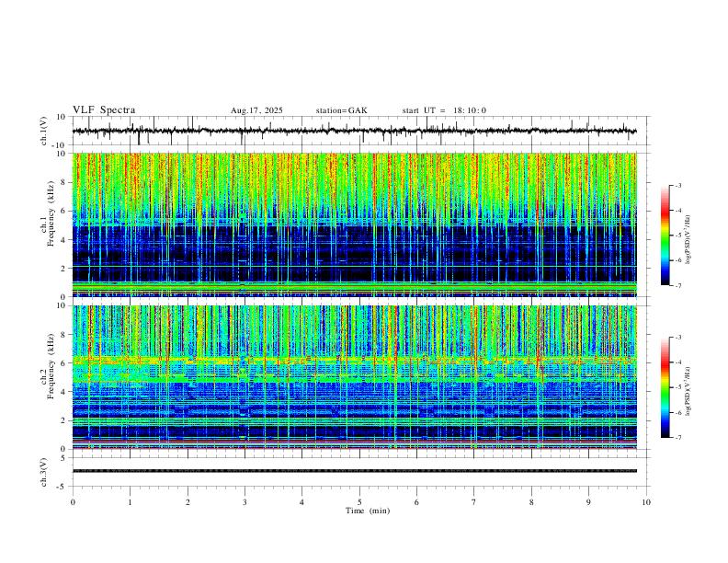
Task: Click time axis tick label "10"
Action: 646,502
